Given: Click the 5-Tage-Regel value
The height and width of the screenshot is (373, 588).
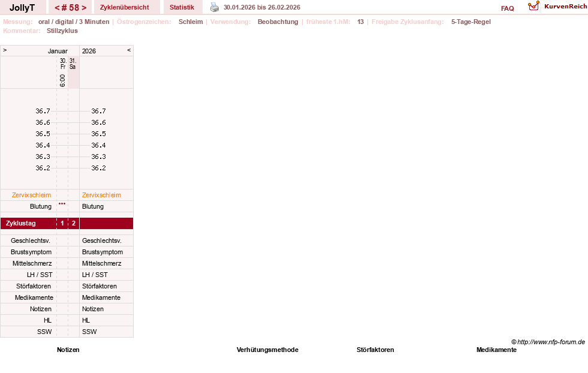Looking at the screenshot, I should click(x=471, y=22).
